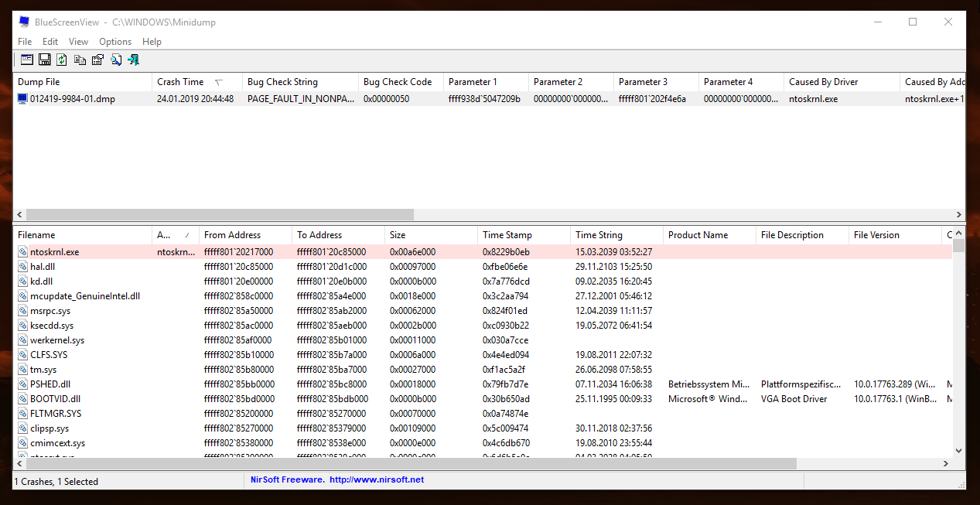The image size is (980, 505).
Task: Refresh the crash list with the toolbar icon
Action: (x=62, y=60)
